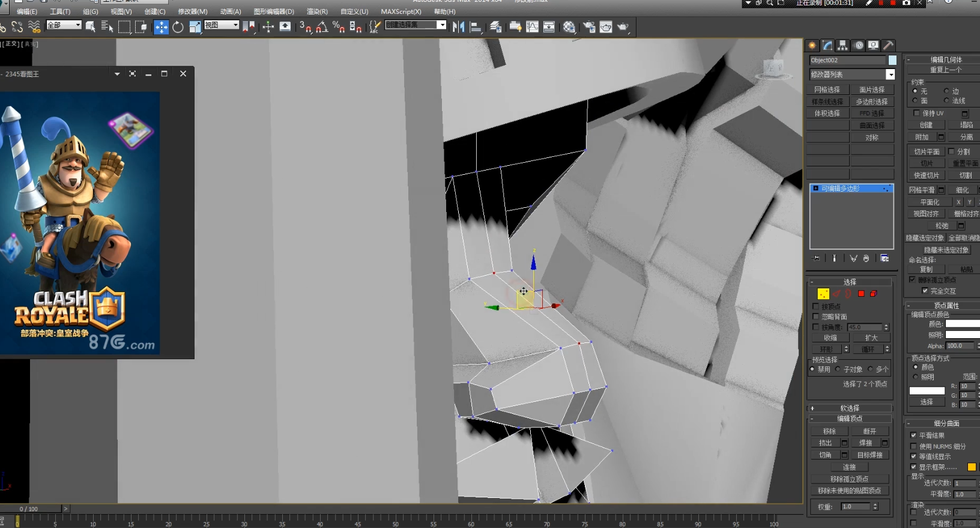
Task: Toggle 平滑结果 checkbox
Action: pyautogui.click(x=913, y=435)
